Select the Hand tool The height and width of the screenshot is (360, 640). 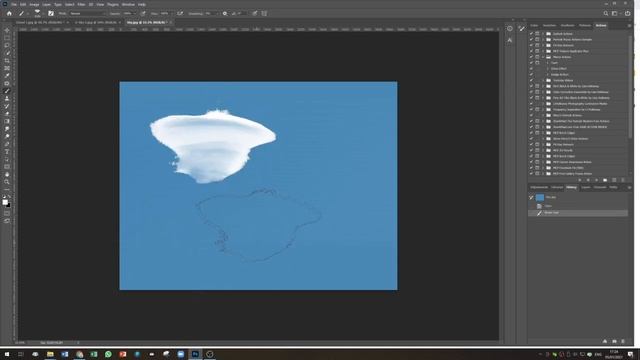pyautogui.click(x=7, y=174)
